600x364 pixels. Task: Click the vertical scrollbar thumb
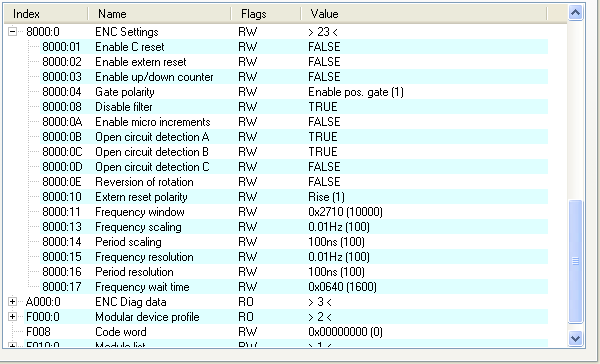click(576, 261)
